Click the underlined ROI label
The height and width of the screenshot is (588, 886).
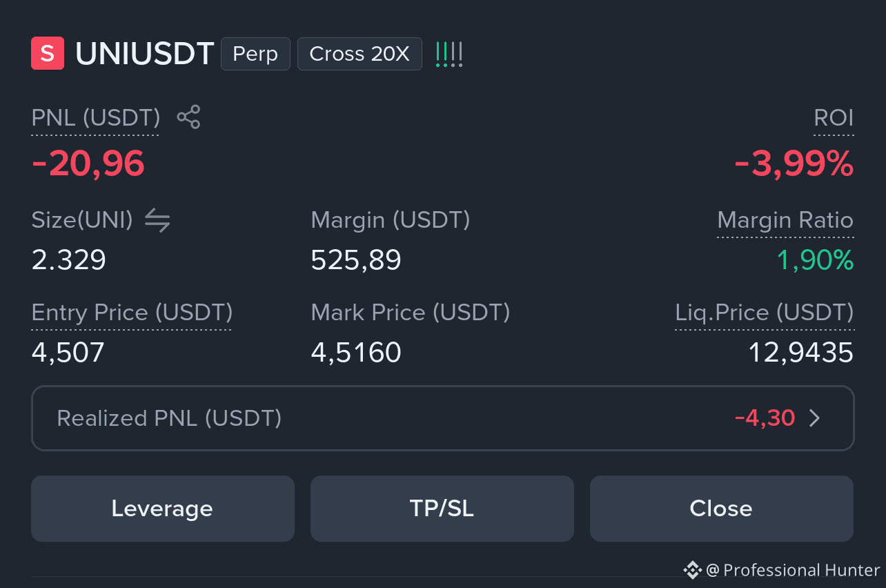click(x=834, y=118)
